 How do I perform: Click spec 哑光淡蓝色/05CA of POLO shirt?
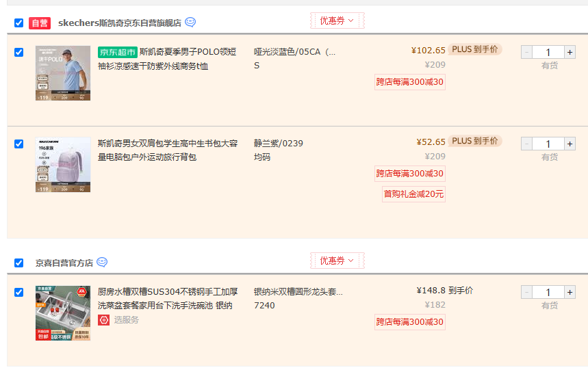point(295,52)
